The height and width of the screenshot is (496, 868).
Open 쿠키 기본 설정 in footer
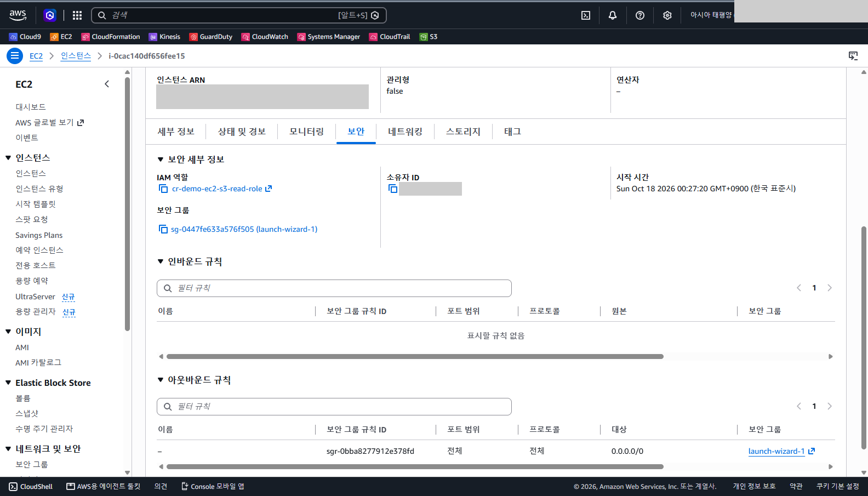(838, 487)
